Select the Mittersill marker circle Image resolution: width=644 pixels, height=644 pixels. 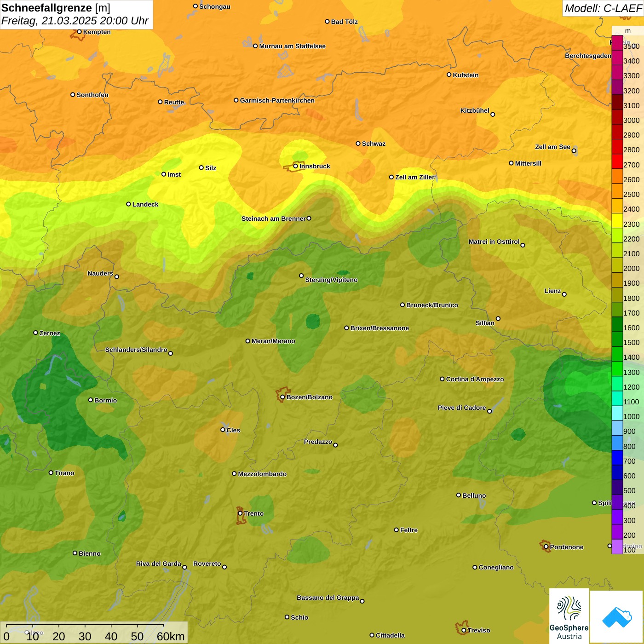click(511, 163)
